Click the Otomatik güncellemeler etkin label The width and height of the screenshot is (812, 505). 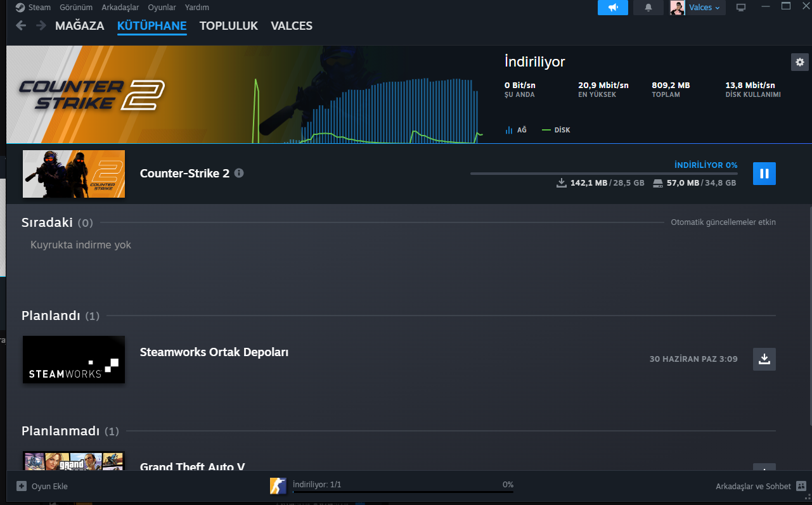pyautogui.click(x=723, y=222)
